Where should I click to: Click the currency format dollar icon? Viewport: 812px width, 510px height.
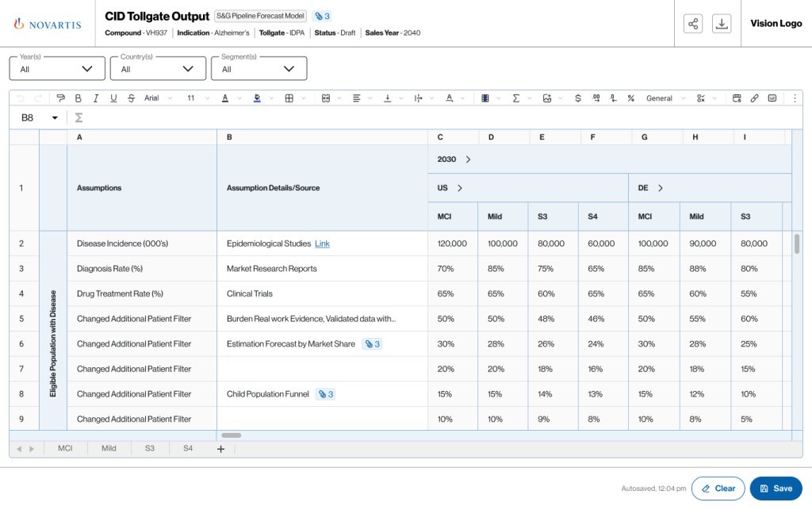pos(577,98)
